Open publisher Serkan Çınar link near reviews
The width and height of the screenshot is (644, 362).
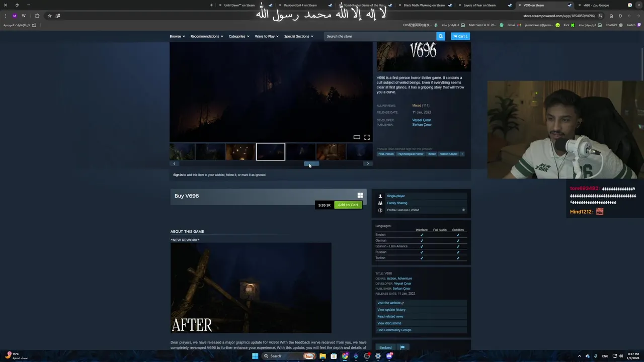click(422, 125)
